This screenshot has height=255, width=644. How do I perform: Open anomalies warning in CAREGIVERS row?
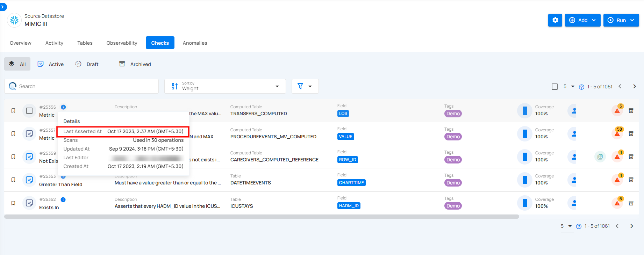click(x=617, y=156)
